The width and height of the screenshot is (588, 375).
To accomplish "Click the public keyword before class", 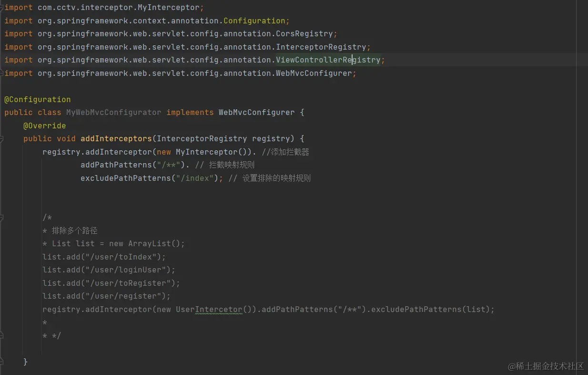I will [x=19, y=113].
